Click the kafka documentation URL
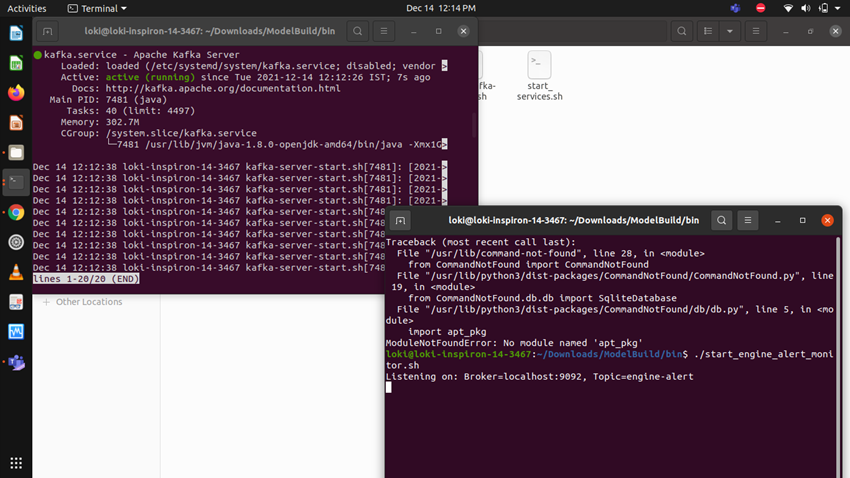Image resolution: width=850 pixels, height=478 pixels. pyautogui.click(x=223, y=88)
